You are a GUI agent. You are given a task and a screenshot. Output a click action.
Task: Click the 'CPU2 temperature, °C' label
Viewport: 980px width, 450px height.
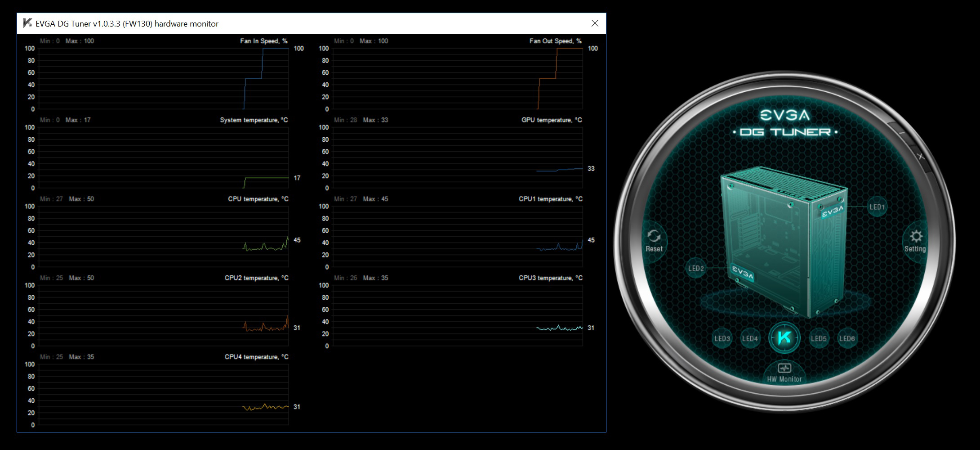[257, 278]
